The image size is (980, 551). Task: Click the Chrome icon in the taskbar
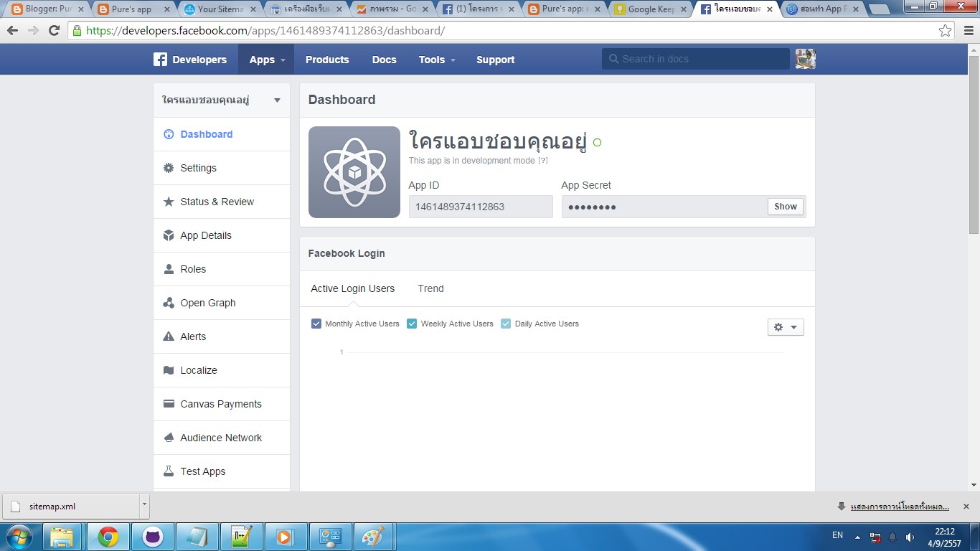[108, 537]
